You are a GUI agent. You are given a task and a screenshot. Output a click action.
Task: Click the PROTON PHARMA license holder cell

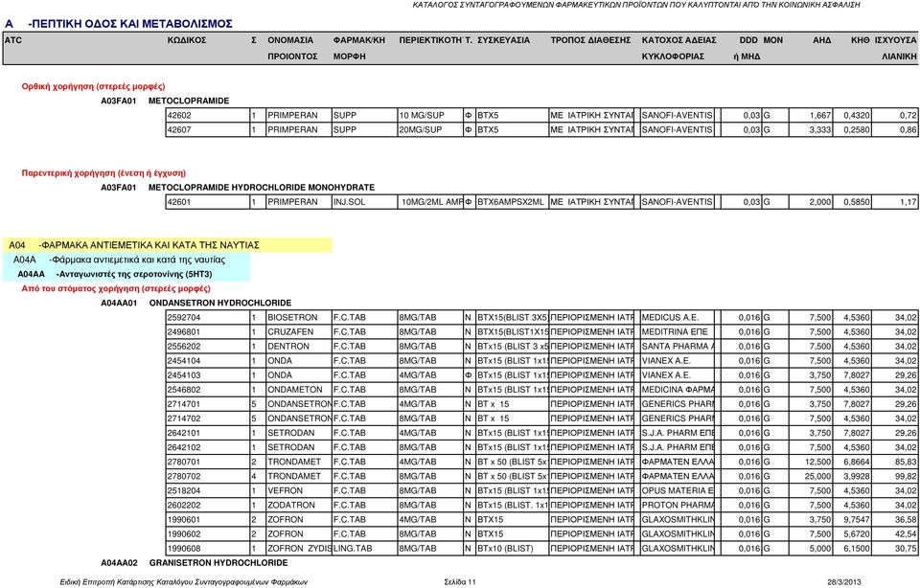[x=678, y=505]
